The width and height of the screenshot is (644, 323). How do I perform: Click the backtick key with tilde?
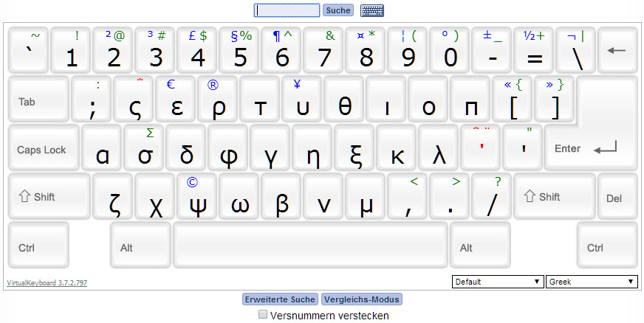[28, 50]
